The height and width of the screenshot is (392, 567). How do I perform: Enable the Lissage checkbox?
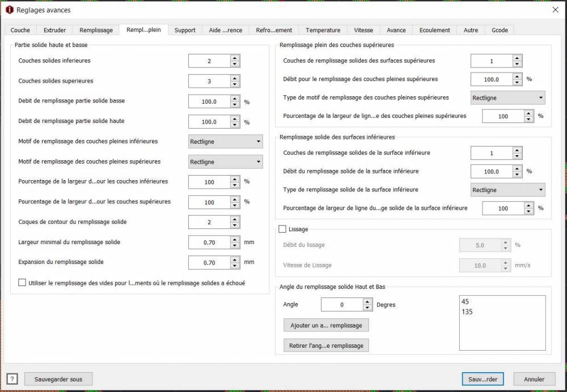click(282, 229)
